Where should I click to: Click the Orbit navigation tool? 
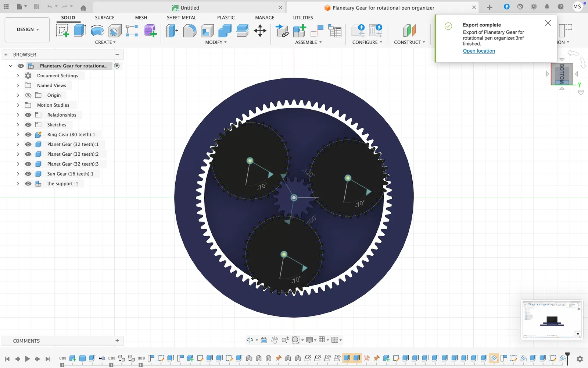point(250,340)
